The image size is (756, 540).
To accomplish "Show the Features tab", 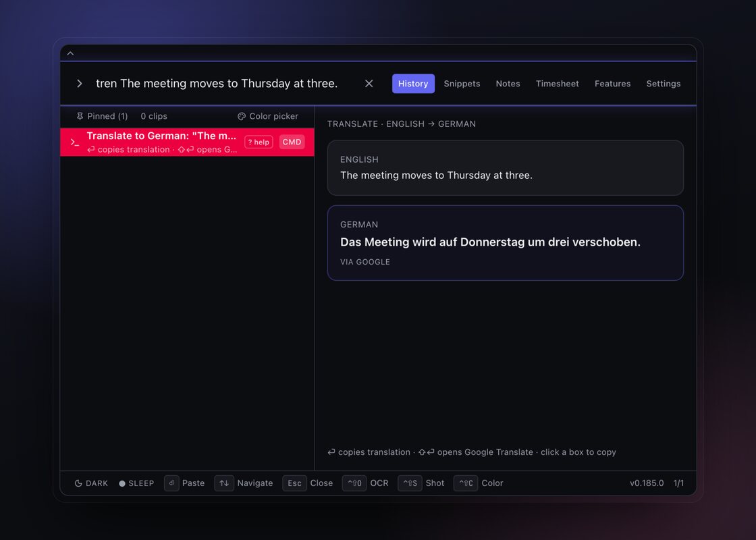I will pyautogui.click(x=612, y=84).
